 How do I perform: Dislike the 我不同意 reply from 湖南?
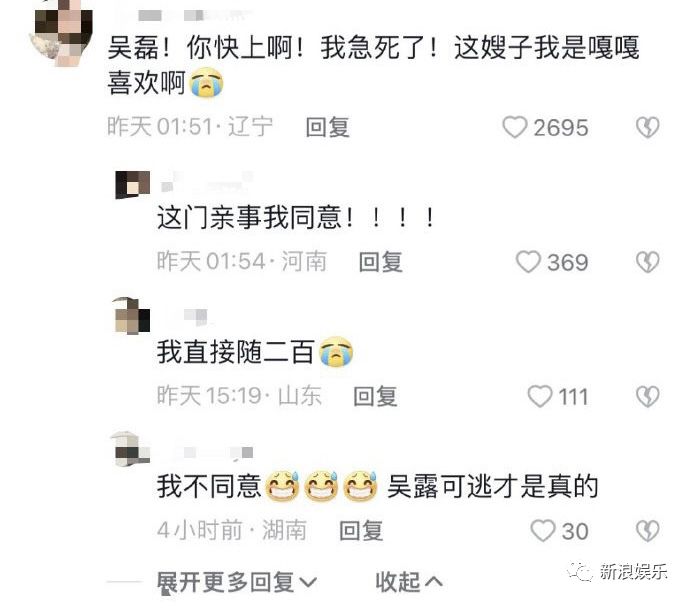pyautogui.click(x=647, y=531)
